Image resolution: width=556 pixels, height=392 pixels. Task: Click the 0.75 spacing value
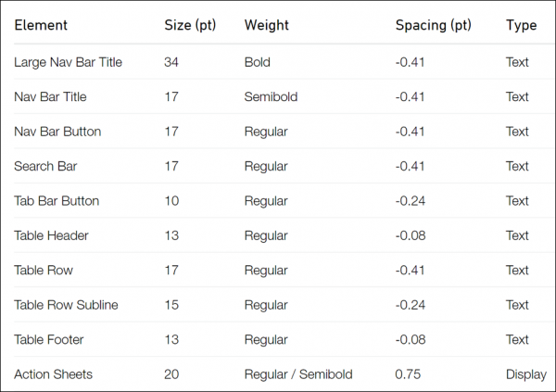(409, 374)
